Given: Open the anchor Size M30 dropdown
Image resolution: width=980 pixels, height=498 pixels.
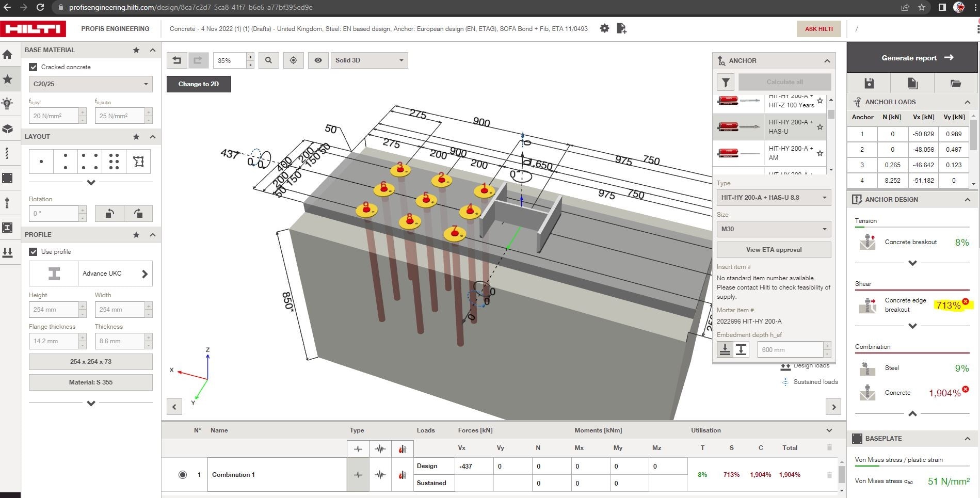Looking at the screenshot, I should pyautogui.click(x=773, y=229).
